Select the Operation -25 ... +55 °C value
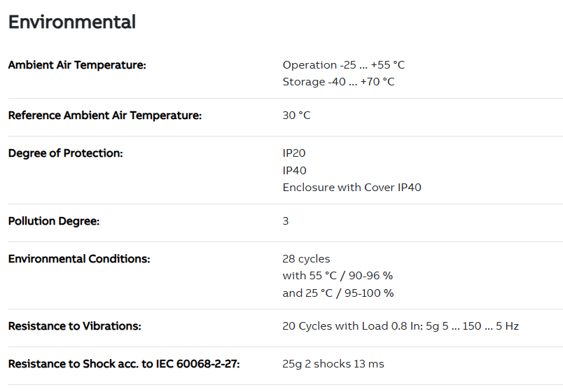 coord(343,65)
